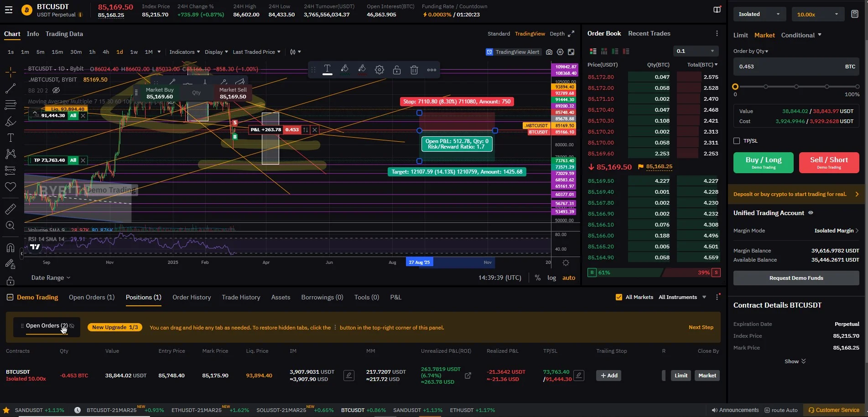
Task: Open the Order by Qty dropdown
Action: pyautogui.click(x=751, y=51)
